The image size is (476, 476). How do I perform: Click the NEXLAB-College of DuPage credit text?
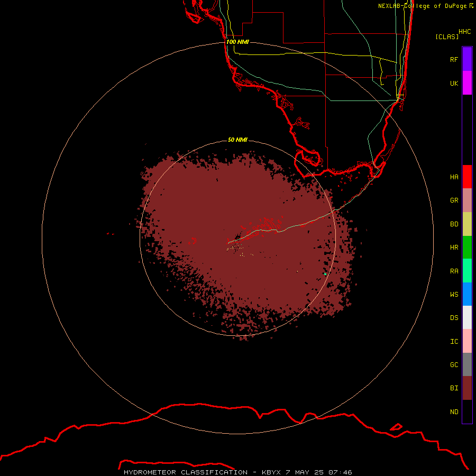[426, 6]
